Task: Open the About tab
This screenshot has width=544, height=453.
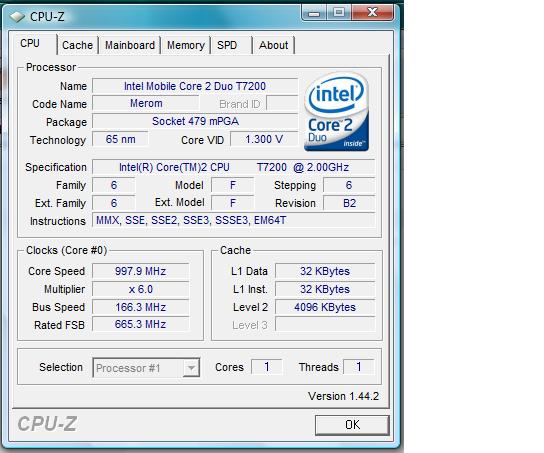Action: coord(274,45)
